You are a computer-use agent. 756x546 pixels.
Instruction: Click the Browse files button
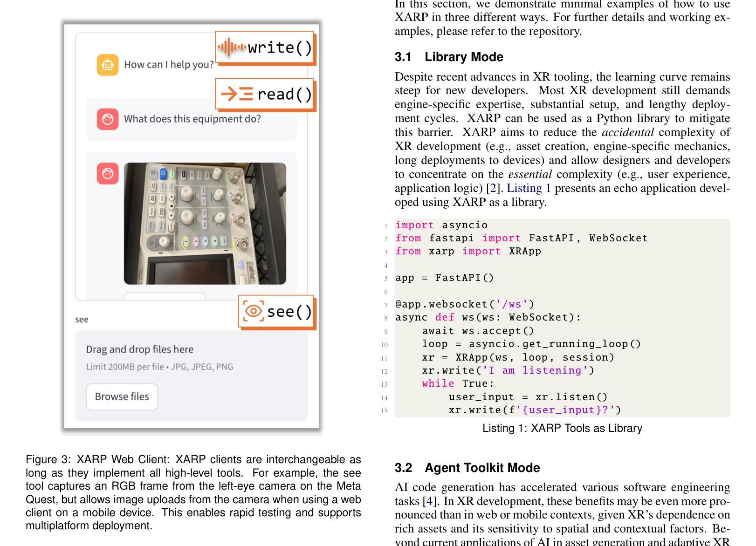122,397
